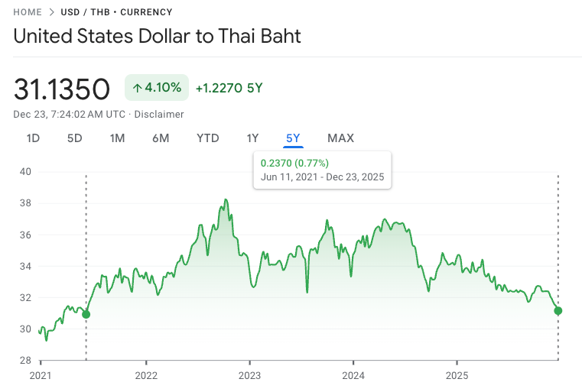Click the HOME breadcrumb link
The width and height of the screenshot is (582, 392).
pos(28,12)
